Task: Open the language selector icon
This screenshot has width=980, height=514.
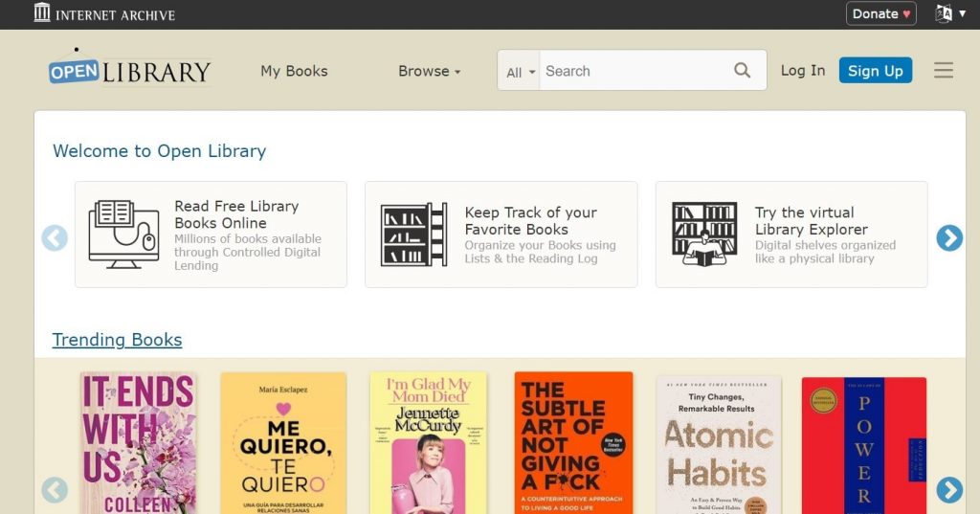Action: (x=944, y=13)
